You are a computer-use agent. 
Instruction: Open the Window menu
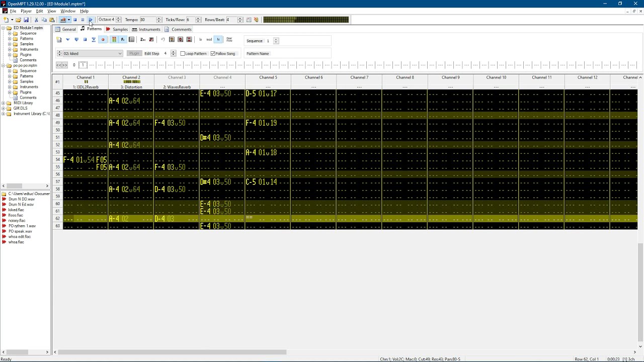[68, 11]
